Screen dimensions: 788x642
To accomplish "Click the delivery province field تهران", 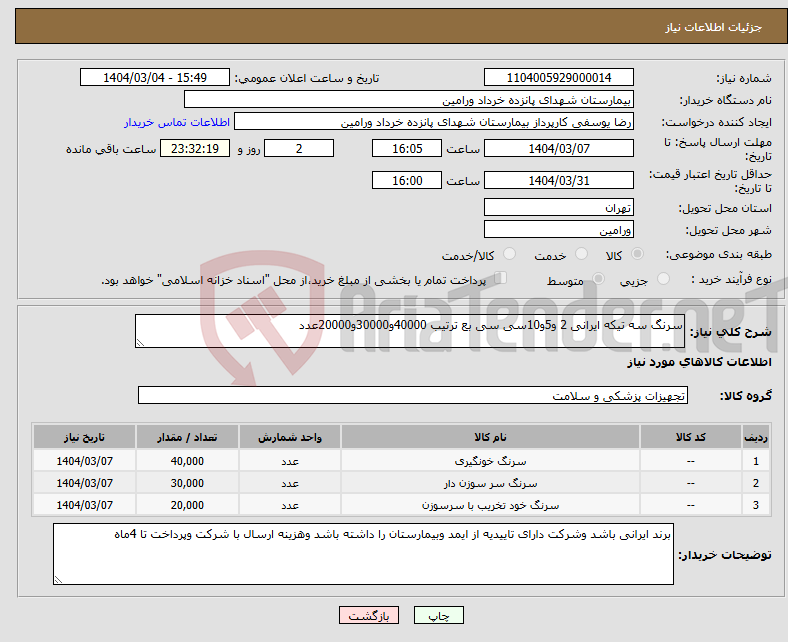I will pyautogui.click(x=558, y=207).
